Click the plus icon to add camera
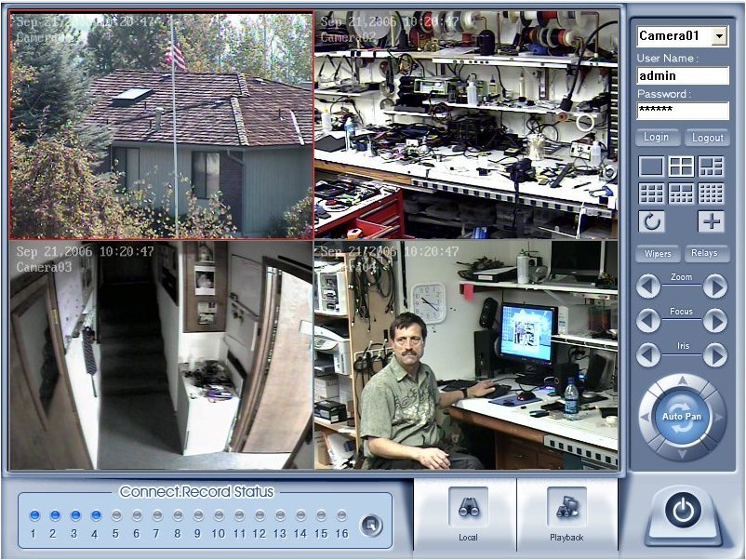 (712, 220)
